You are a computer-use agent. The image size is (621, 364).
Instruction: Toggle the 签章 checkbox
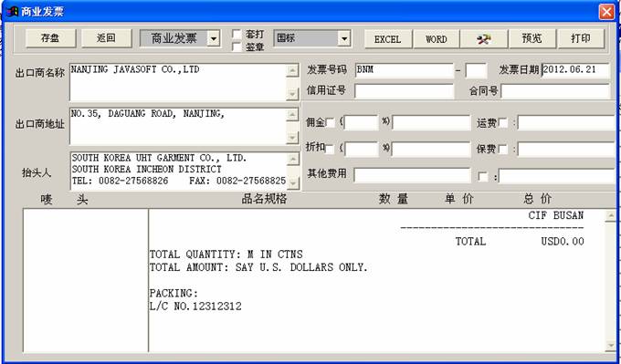click(x=237, y=47)
